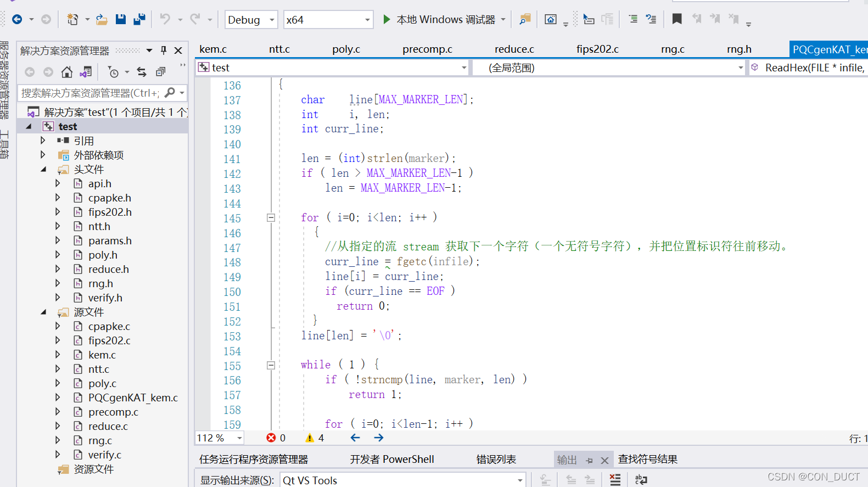The height and width of the screenshot is (487, 868).
Task: Collapse the while loop outlining at line 155
Action: 271,365
